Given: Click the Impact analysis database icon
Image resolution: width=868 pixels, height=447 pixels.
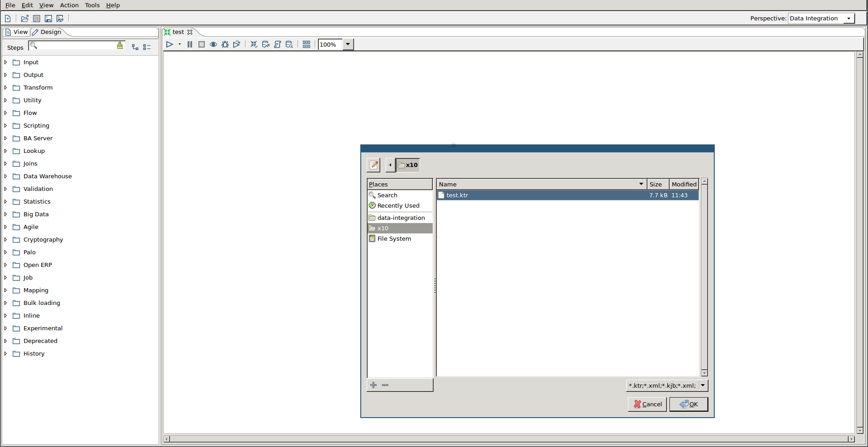Looking at the screenshot, I should click(x=266, y=44).
